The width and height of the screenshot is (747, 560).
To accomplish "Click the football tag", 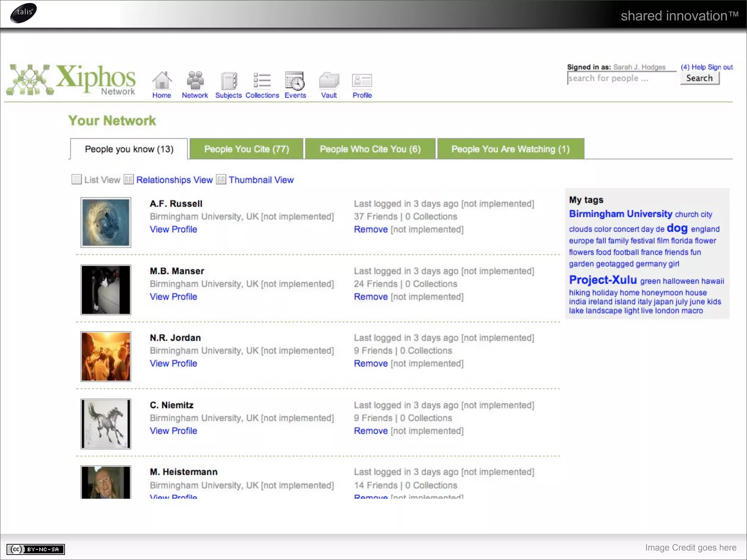I will click(x=626, y=252).
